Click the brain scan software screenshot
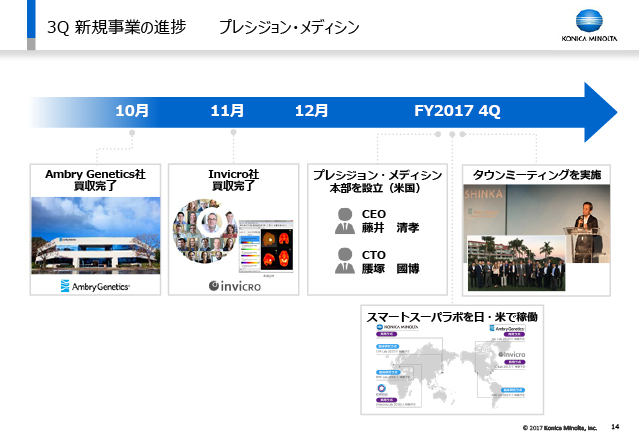The width and height of the screenshot is (640, 443). (x=266, y=247)
